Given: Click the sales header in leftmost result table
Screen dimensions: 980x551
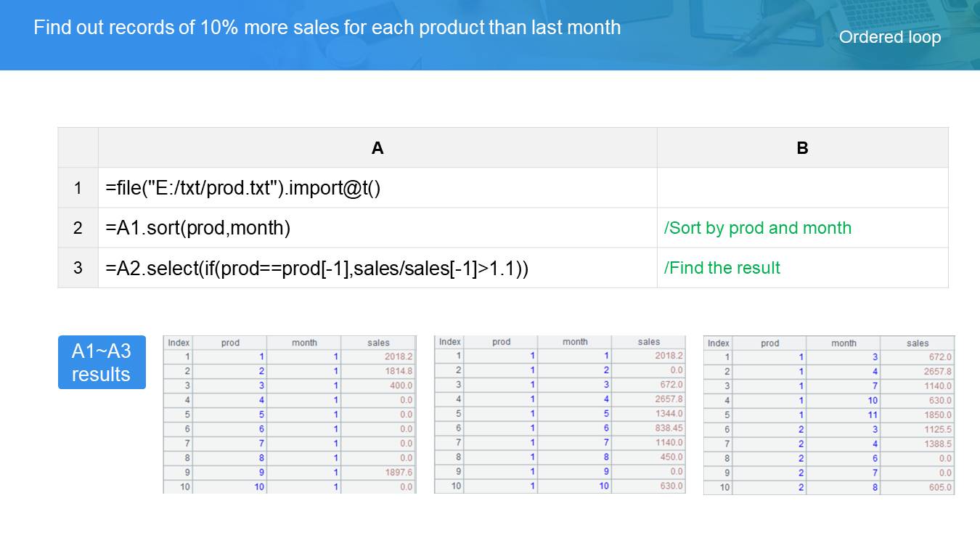Looking at the screenshot, I should coord(378,343).
